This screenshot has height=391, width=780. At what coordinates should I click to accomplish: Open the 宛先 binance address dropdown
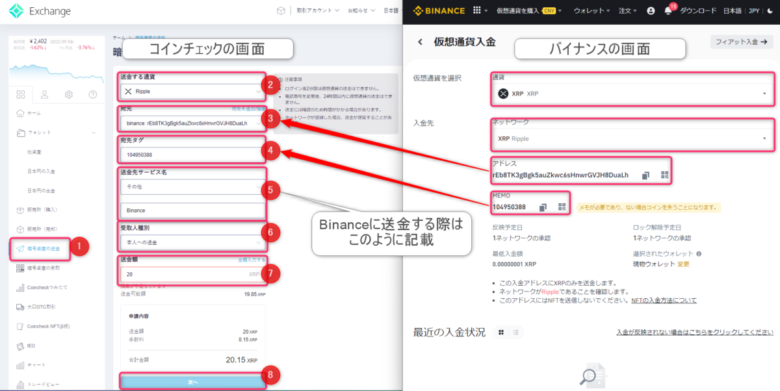[192, 123]
